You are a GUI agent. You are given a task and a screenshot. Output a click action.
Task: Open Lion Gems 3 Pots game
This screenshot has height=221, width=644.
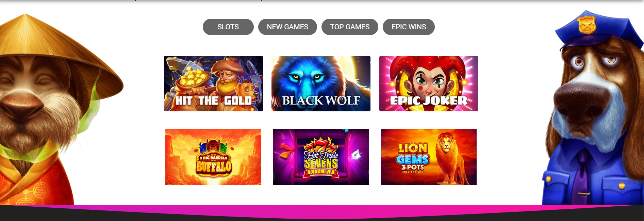point(429,157)
